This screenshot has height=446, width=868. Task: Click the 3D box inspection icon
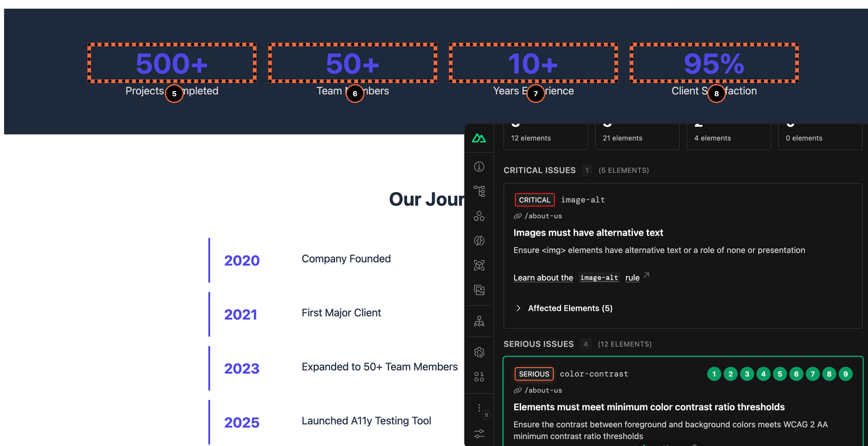[x=479, y=265]
